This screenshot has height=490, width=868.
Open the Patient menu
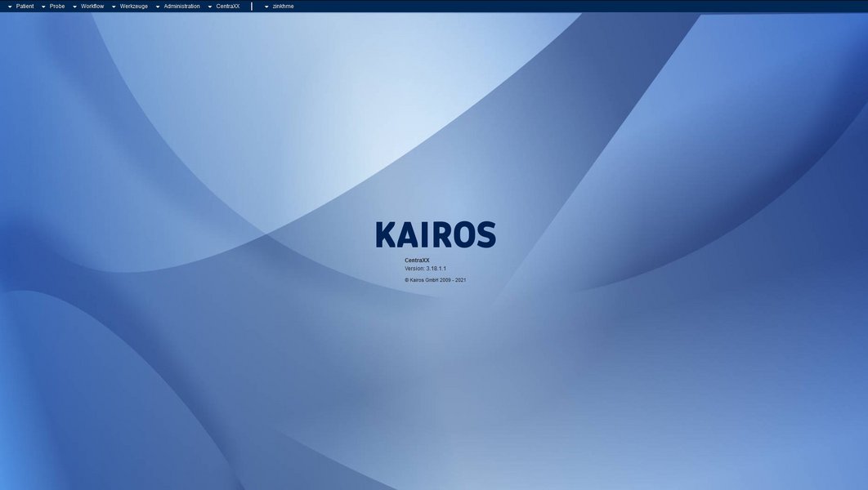(x=21, y=6)
